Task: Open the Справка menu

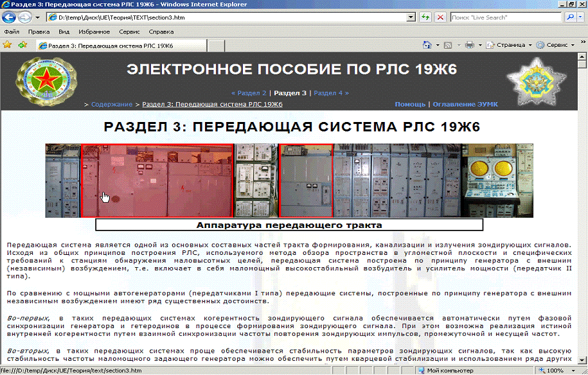Action: (x=161, y=31)
